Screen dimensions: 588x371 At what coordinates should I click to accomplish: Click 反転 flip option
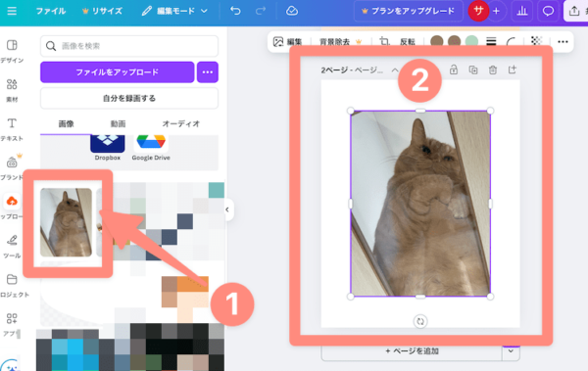click(x=408, y=41)
